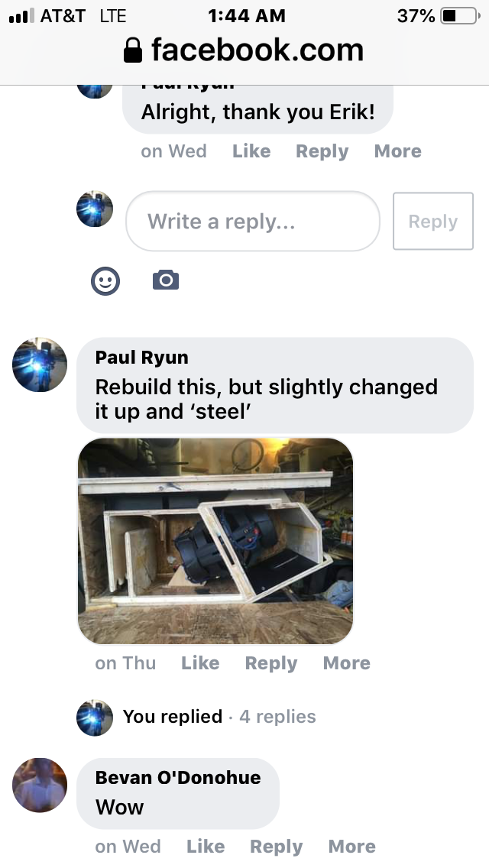The width and height of the screenshot is (489, 868).
Task: Tap the small avatar beside Write a reply
Action: pyautogui.click(x=95, y=209)
